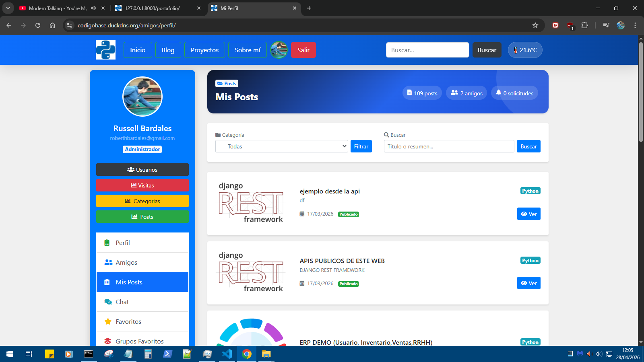Image resolution: width=644 pixels, height=362 pixels.
Task: Open the Blog page
Action: (x=168, y=50)
